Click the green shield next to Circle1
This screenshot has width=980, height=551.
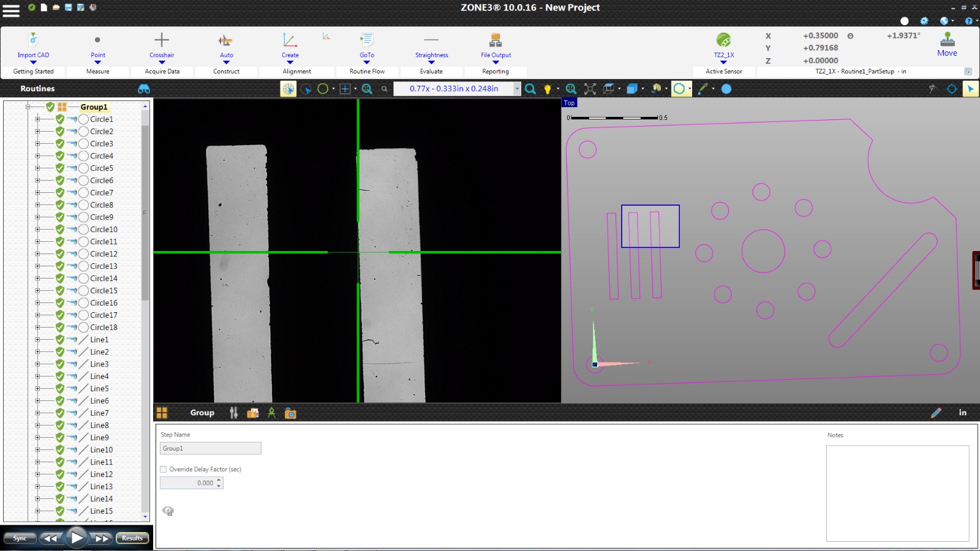point(59,119)
